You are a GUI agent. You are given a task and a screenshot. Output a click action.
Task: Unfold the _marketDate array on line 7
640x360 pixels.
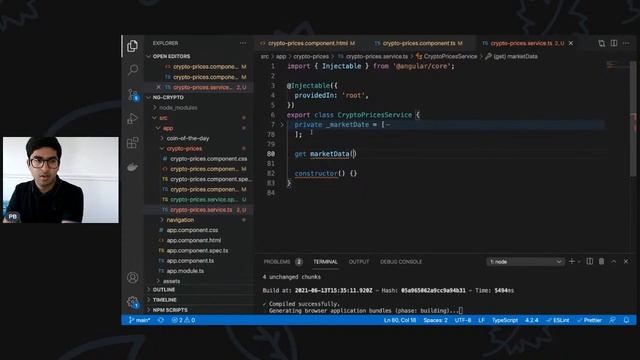[x=282, y=124]
